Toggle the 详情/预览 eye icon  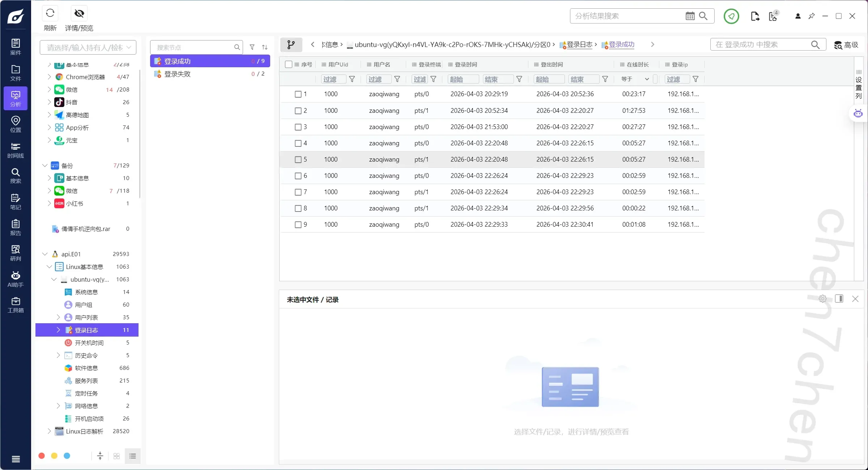79,13
